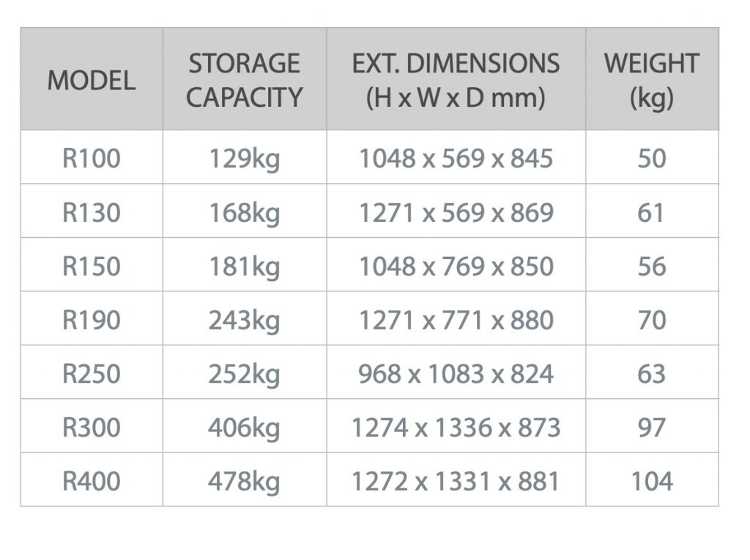Screen dimensions: 750x560
Task: Select the R130 model cell
Action: [x=92, y=212]
